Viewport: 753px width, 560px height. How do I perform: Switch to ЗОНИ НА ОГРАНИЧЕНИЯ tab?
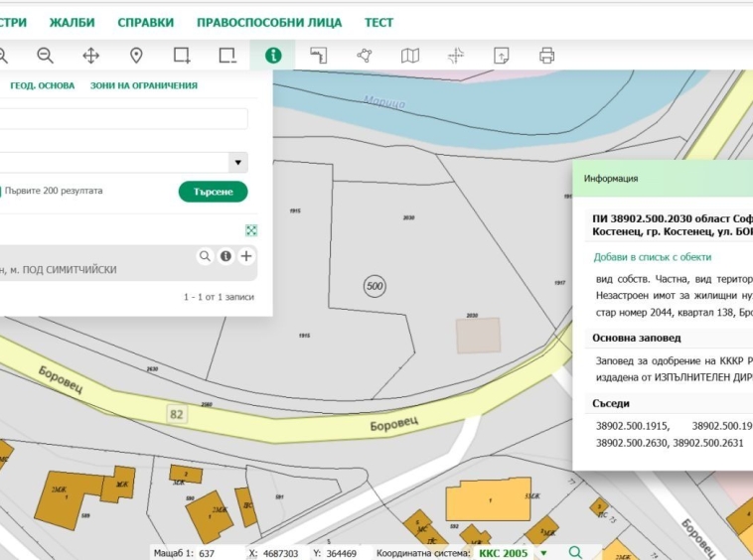144,85
